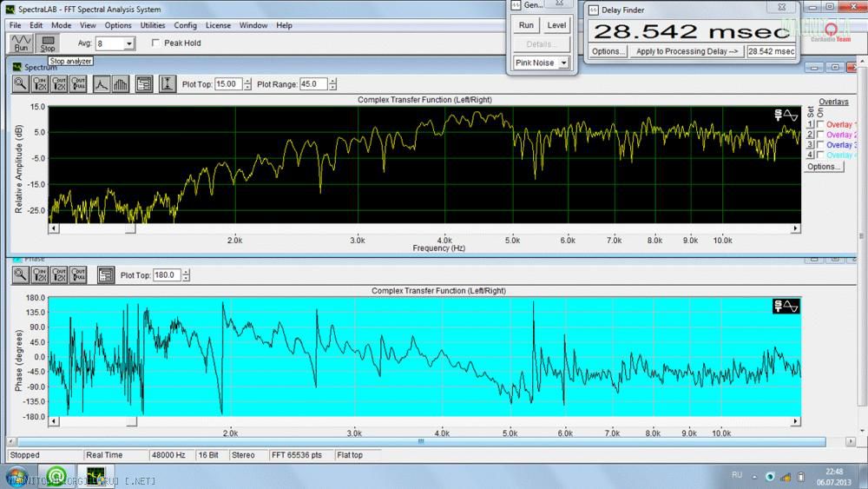Screen dimensions: 868x489
Task: Decrease Phase Plot Top with the spinner down arrow
Action: click(x=186, y=278)
